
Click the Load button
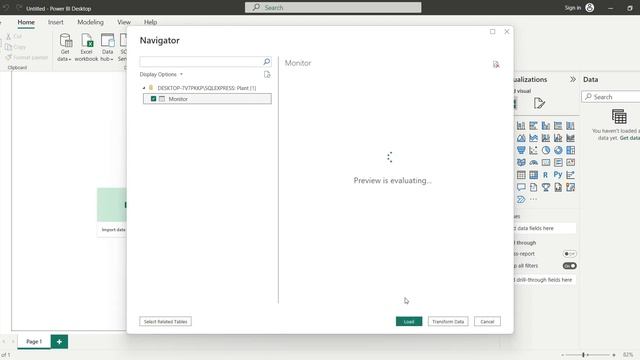(x=409, y=322)
